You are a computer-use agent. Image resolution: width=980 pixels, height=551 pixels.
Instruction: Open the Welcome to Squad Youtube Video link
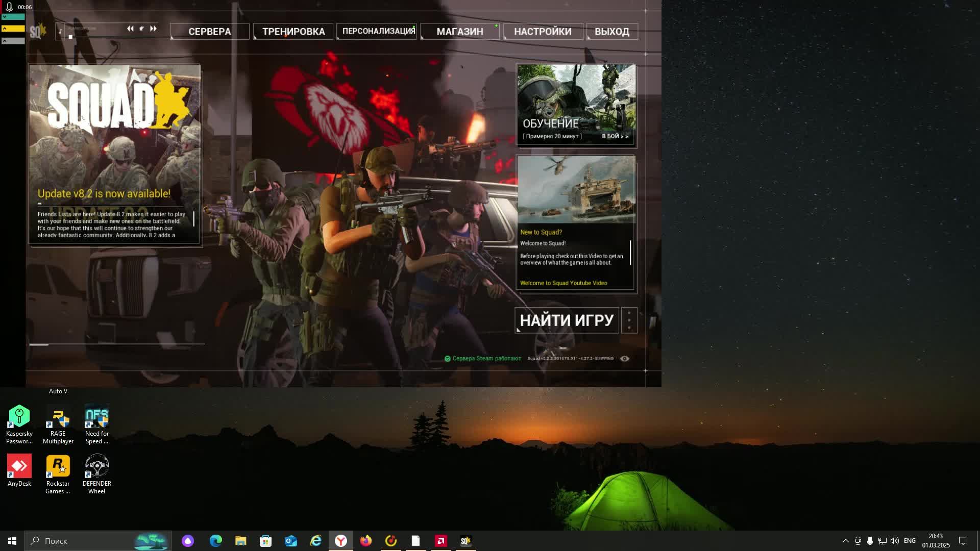pyautogui.click(x=563, y=283)
